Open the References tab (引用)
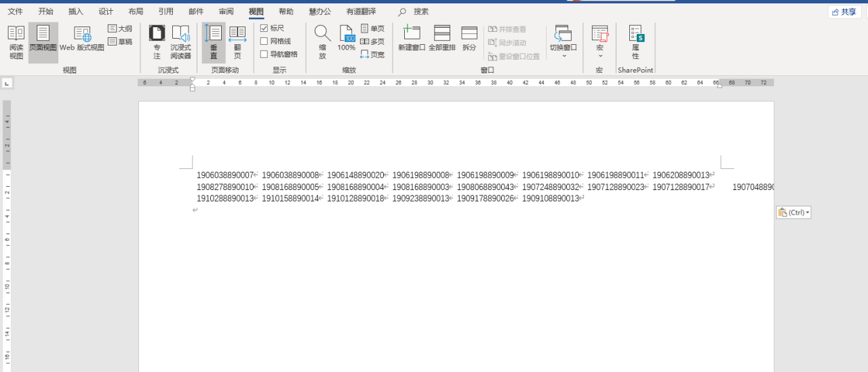Screen dimensions: 868x372 165,12
